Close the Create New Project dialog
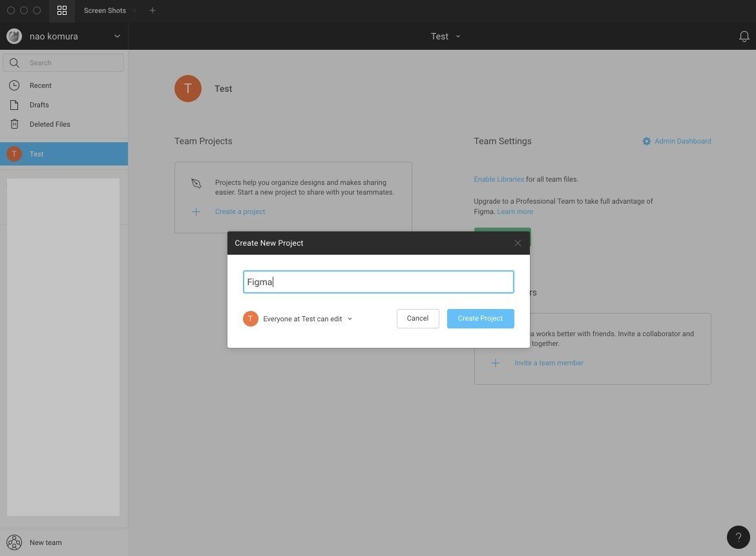 pyautogui.click(x=518, y=243)
